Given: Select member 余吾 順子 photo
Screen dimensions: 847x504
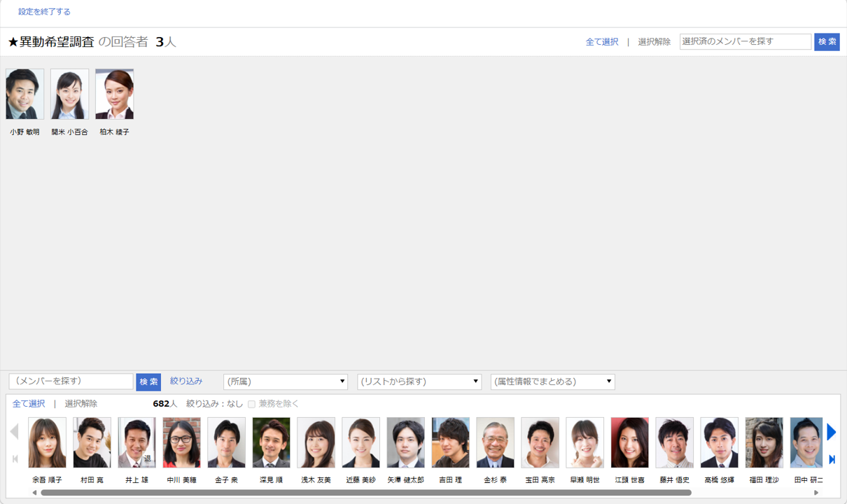Looking at the screenshot, I should coord(48,442).
